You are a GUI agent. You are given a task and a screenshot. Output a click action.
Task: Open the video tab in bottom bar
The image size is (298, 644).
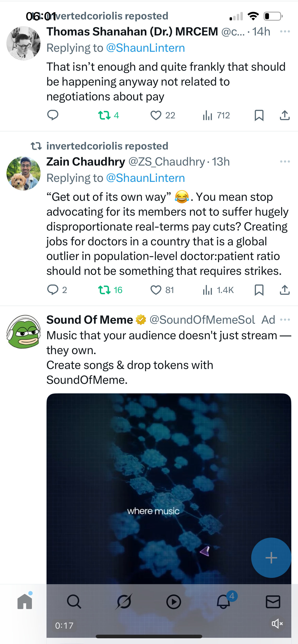(173, 602)
